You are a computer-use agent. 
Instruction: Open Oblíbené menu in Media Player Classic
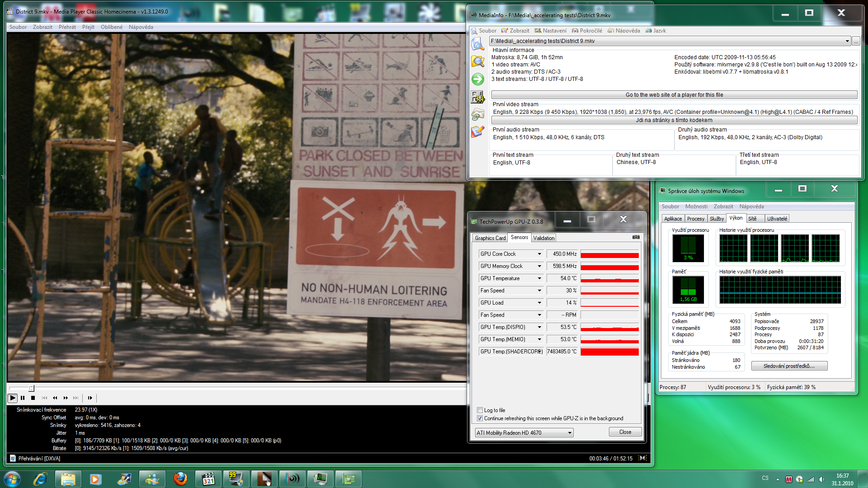pyautogui.click(x=112, y=27)
